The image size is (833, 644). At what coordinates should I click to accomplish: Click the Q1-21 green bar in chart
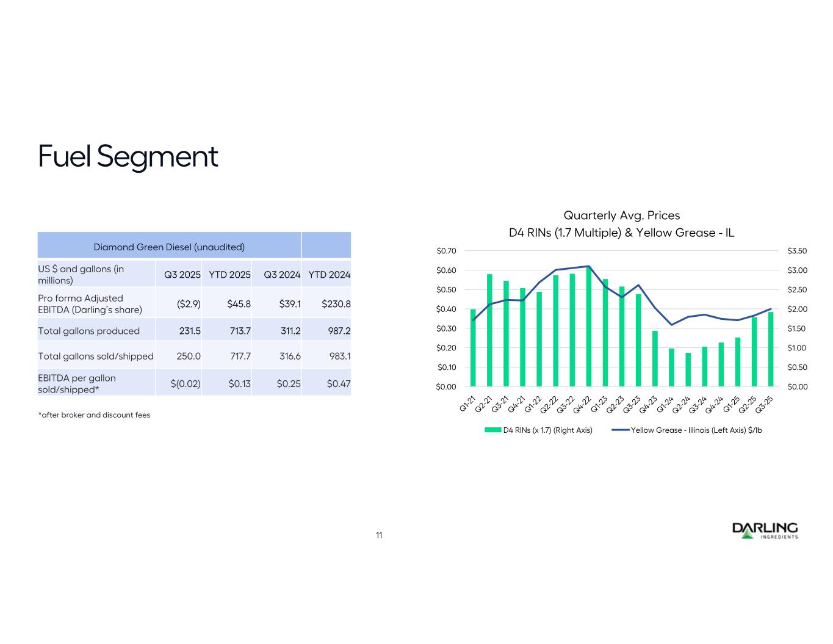(x=473, y=348)
